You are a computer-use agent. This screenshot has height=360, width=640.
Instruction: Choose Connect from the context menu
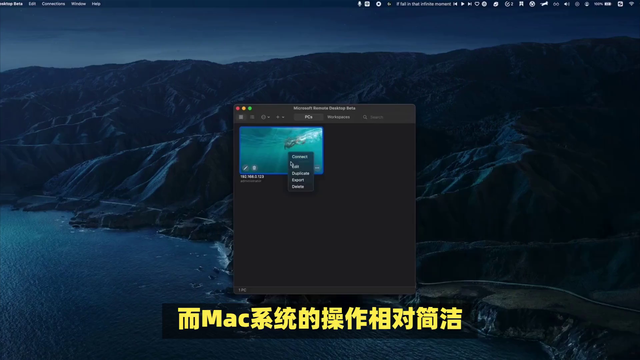pos(300,157)
